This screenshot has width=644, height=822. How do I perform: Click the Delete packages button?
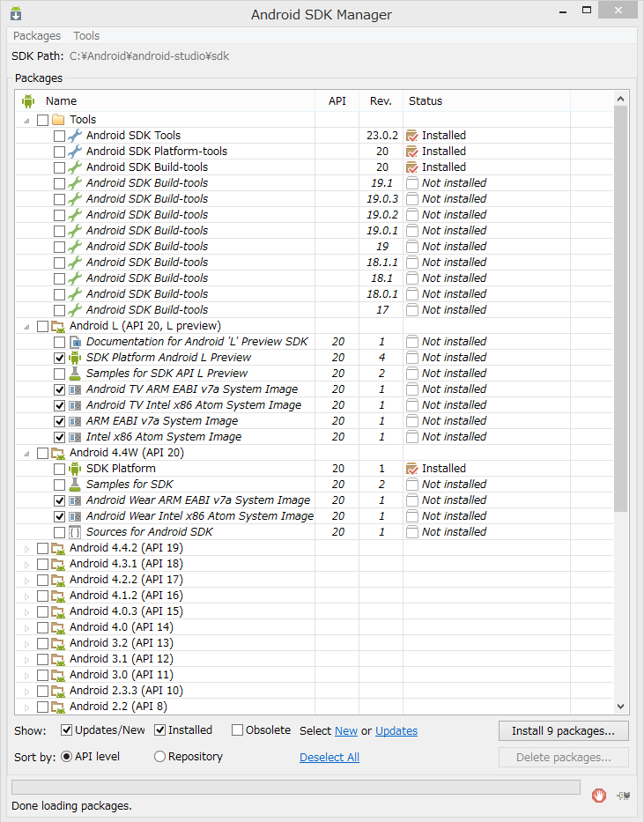pyautogui.click(x=563, y=758)
